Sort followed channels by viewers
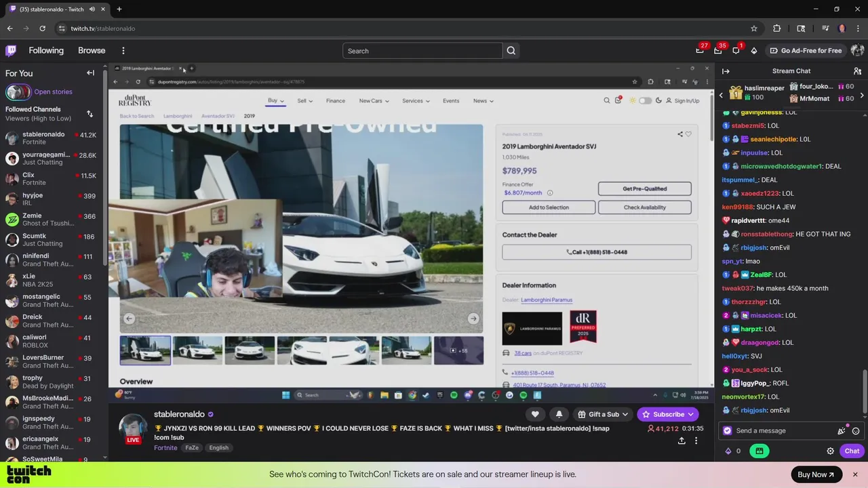 click(90, 114)
